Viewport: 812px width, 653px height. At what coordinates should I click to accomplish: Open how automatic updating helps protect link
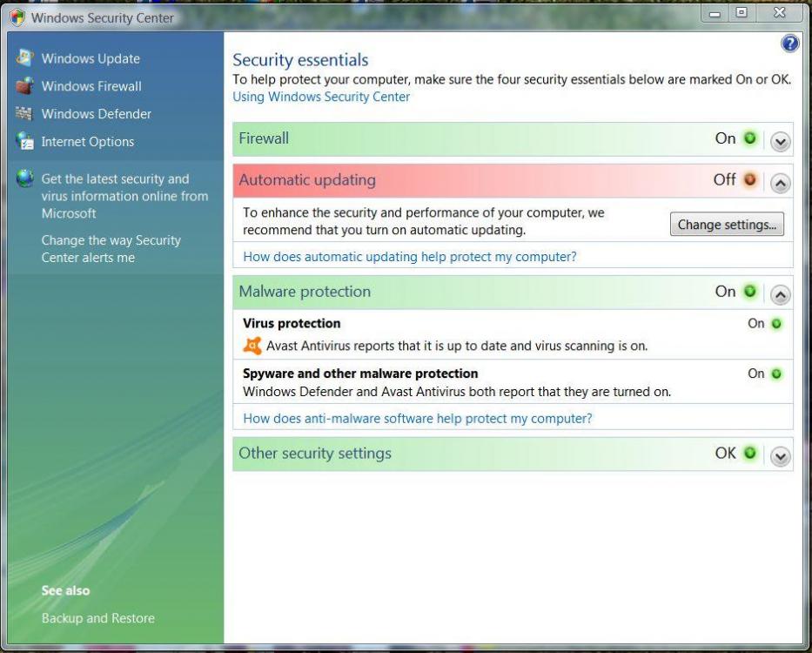click(x=410, y=257)
